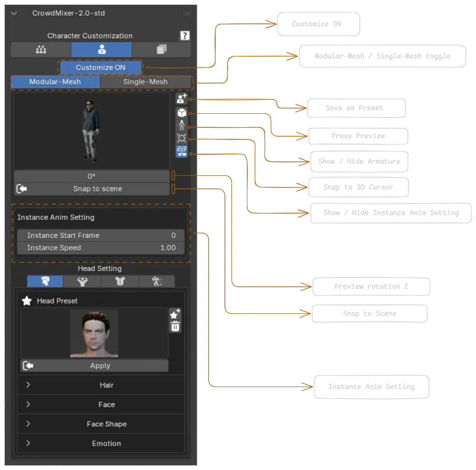
Task: Click the character preview thumbnail
Action: point(91,131)
